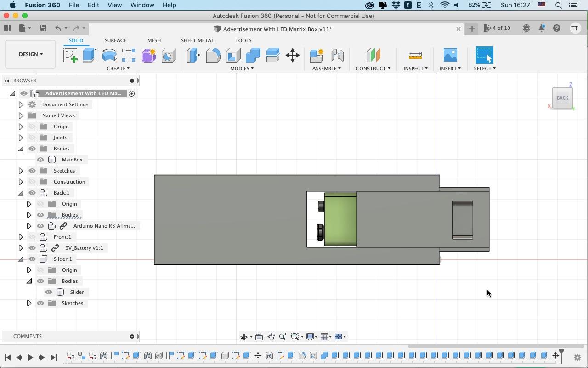This screenshot has height=368, width=588.
Task: Switch to the MESH tab
Action: [154, 40]
